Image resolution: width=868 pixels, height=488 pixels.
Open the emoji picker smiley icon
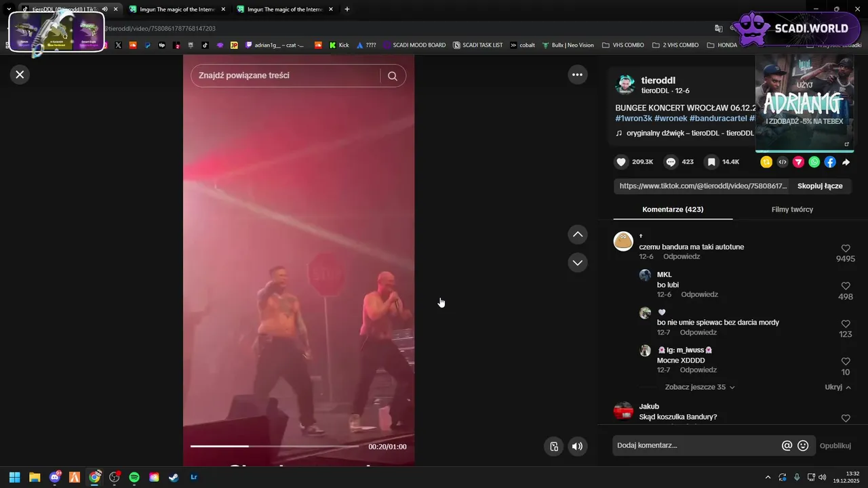pos(803,446)
